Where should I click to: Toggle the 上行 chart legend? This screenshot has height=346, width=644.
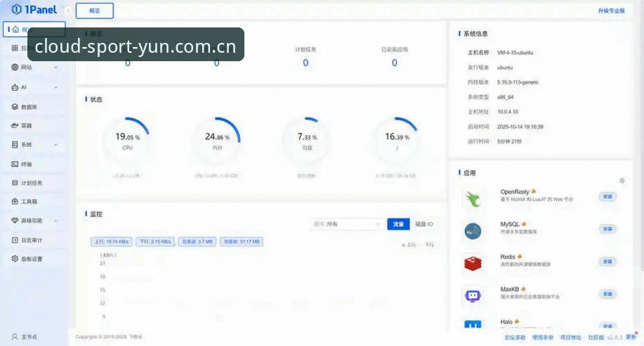coord(409,245)
